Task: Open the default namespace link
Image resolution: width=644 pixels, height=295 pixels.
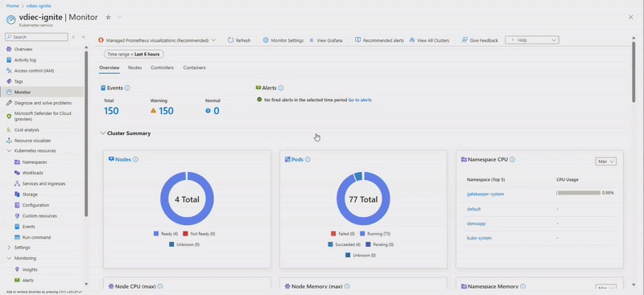Action: 473,209
